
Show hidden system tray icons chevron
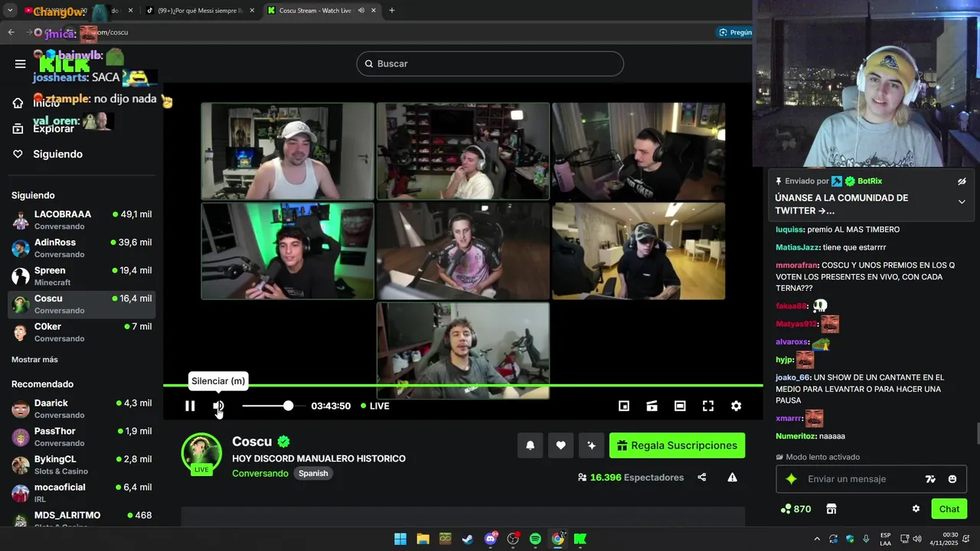(x=817, y=539)
